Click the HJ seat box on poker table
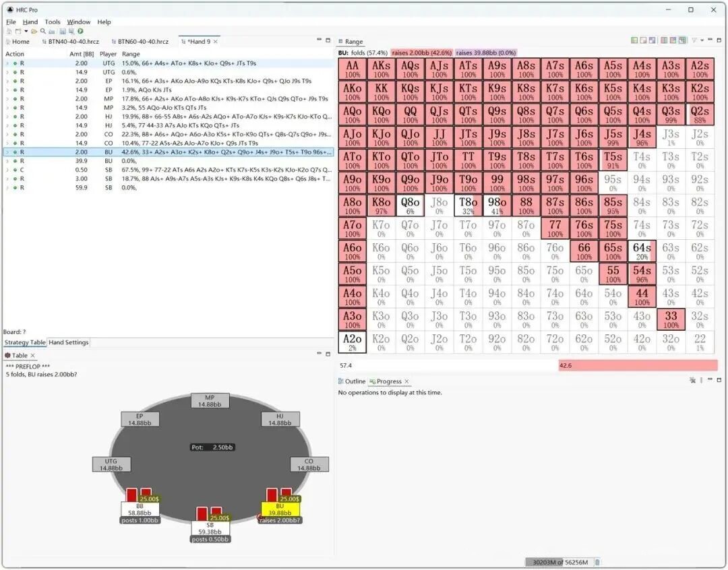728x570 pixels. [x=279, y=419]
